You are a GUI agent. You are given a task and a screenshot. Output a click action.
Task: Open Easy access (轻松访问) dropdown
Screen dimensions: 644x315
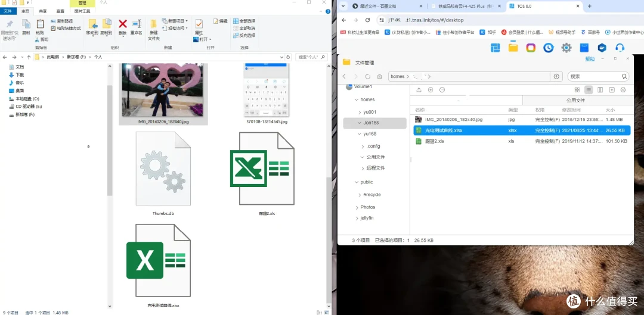pyautogui.click(x=175, y=29)
